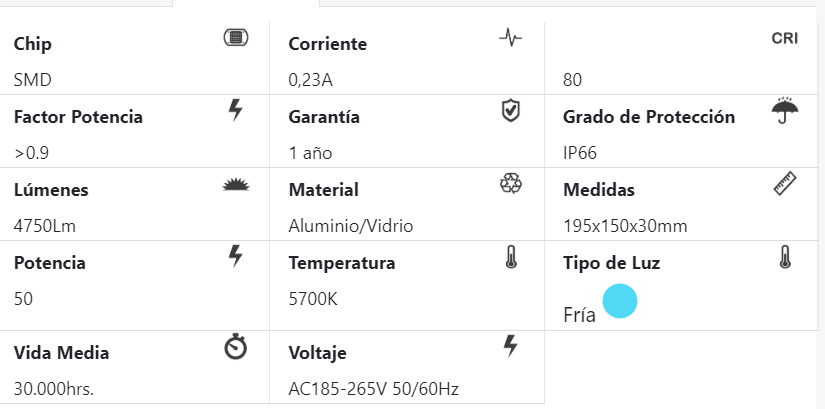Click the Aluminio/Vidrio material value
Screen dimensions: 825x409
350,226
